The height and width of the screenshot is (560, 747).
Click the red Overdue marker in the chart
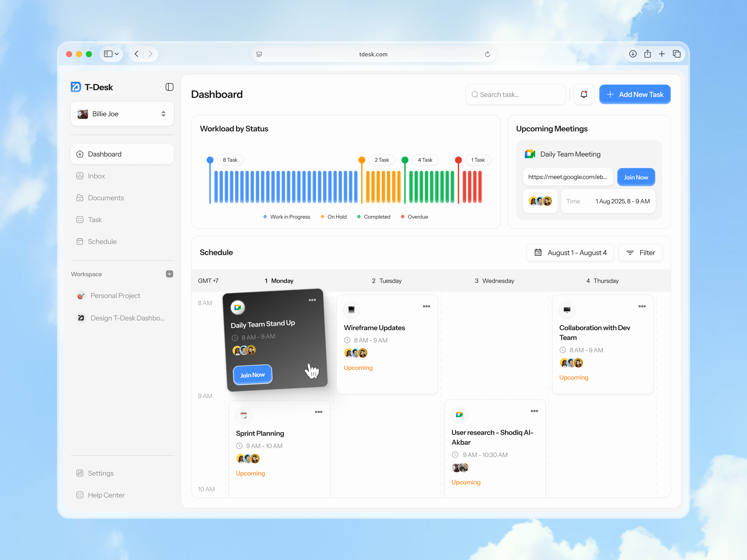[458, 160]
